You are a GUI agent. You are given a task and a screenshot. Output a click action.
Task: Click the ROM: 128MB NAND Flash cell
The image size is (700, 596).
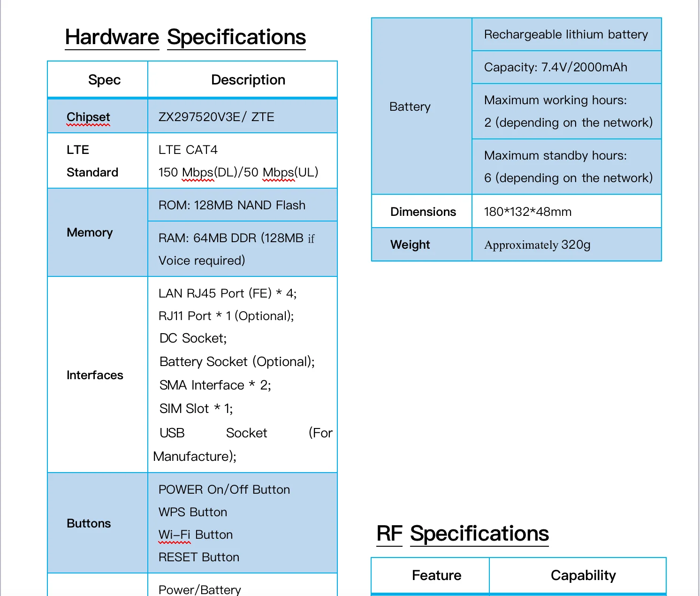coord(231,205)
